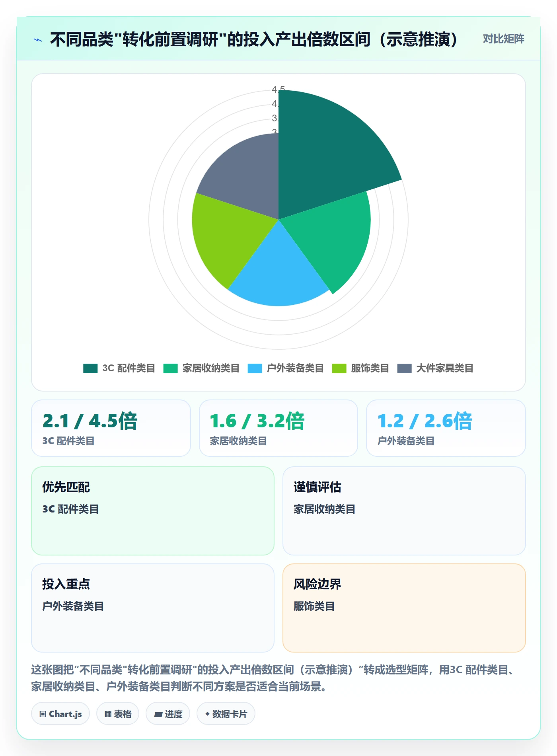Screen dimensions: 557x756
Task: Click the 对比矩阵 label in the header
Action: (x=503, y=39)
